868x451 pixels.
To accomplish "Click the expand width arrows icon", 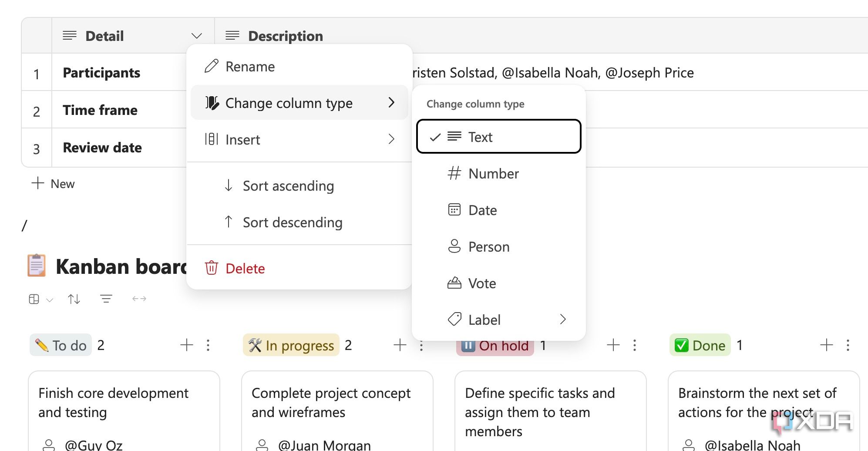I will 139,299.
